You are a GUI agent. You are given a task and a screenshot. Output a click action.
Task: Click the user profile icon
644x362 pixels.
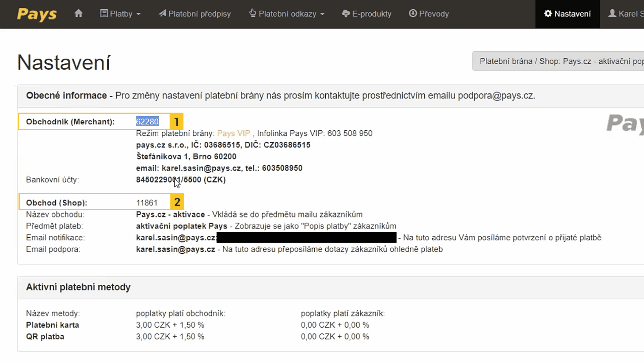[612, 13]
